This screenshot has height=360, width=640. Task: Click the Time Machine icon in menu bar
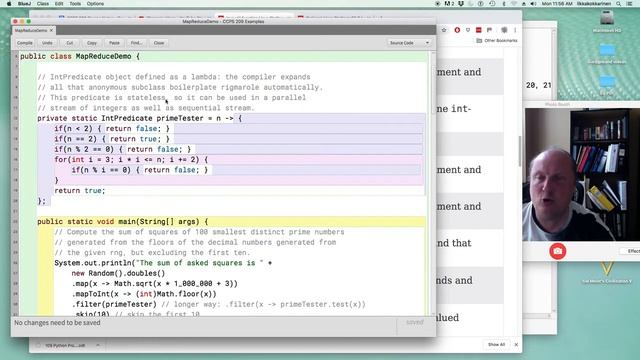click(x=492, y=4)
